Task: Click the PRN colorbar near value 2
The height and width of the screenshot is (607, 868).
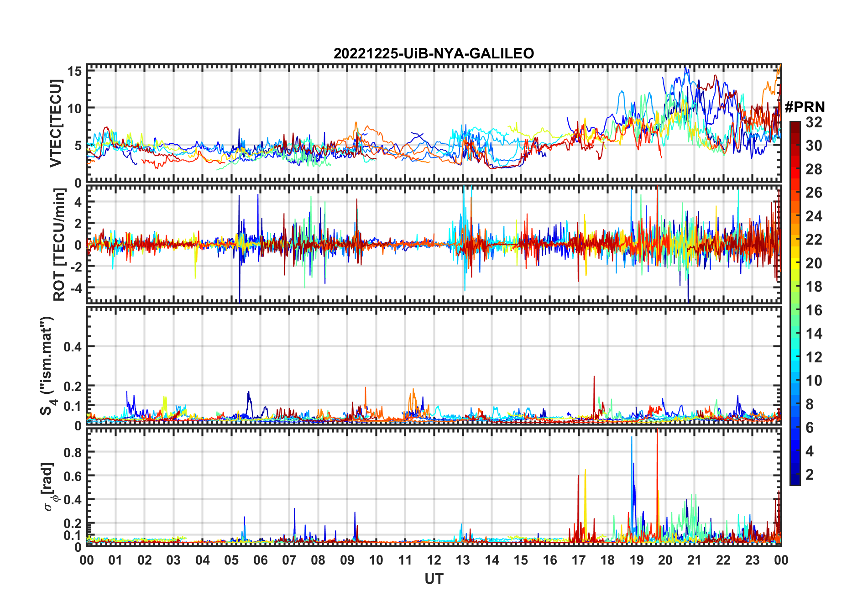Action: 795,475
